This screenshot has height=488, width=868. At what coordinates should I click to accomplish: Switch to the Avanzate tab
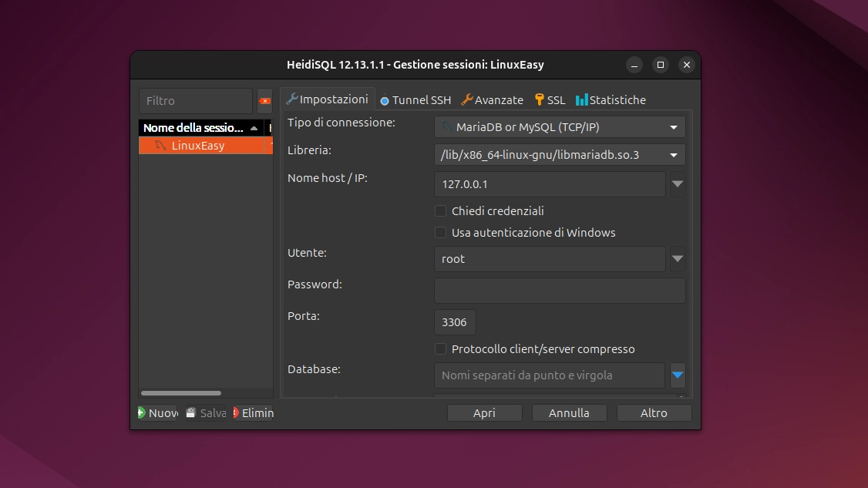[x=492, y=99]
